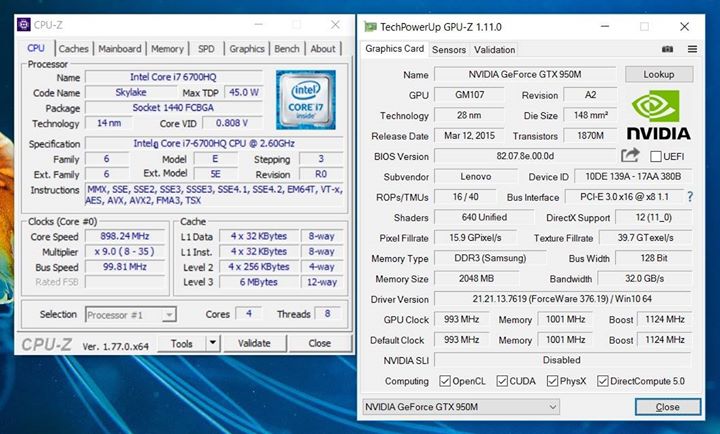Click the Close button in CPU-Z

pos(320,343)
